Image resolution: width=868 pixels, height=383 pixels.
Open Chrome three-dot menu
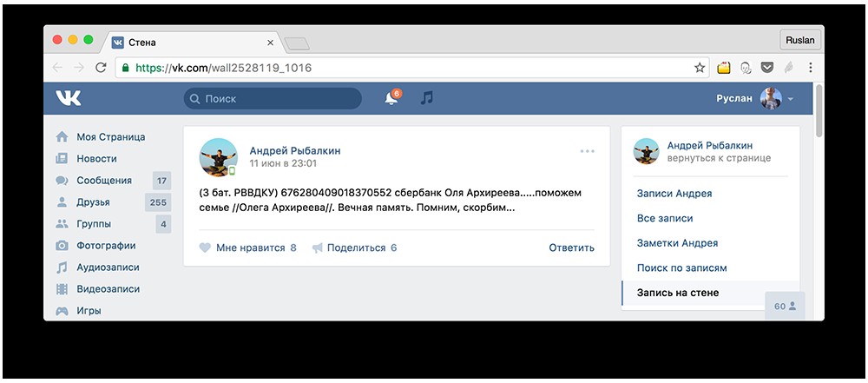810,68
